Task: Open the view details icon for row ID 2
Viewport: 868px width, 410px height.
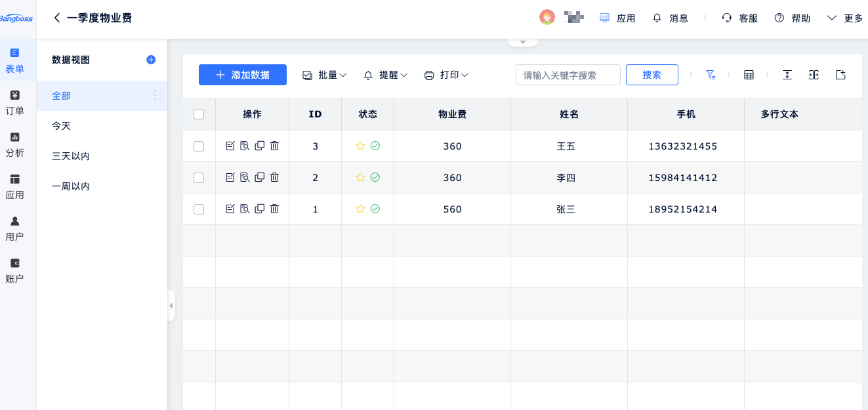Action: click(x=245, y=177)
